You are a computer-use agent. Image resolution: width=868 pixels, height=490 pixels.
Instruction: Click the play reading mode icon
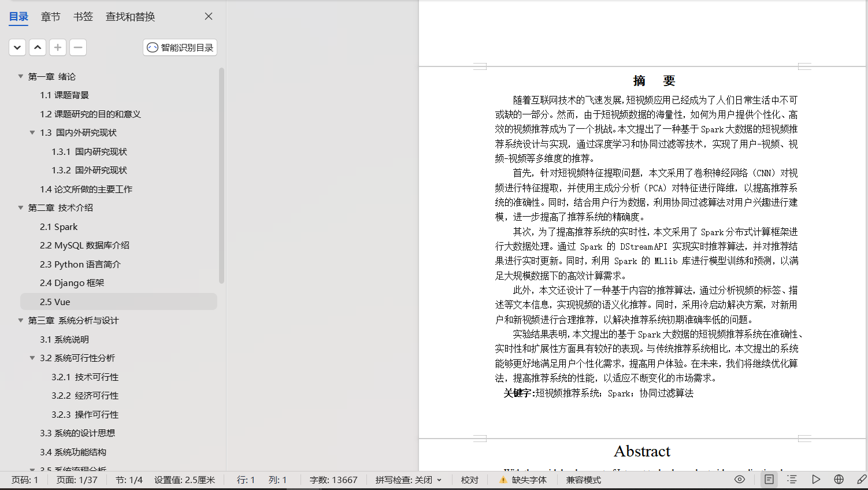pos(815,479)
